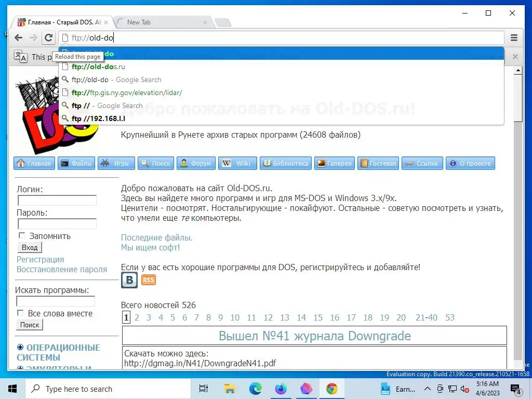Click the page vertical scrollbar thumb
The height and width of the screenshot is (399, 532).
tap(518, 98)
